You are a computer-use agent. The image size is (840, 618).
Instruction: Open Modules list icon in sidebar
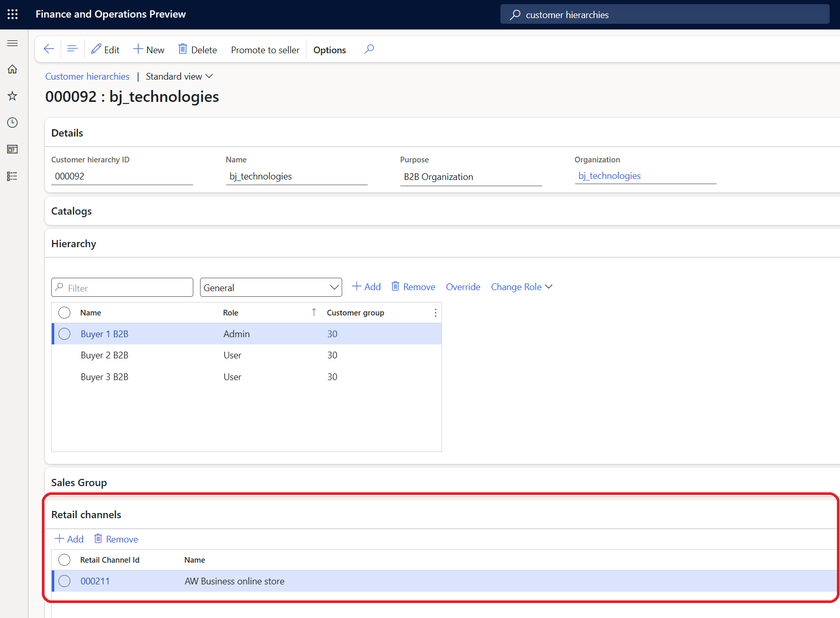coord(12,176)
